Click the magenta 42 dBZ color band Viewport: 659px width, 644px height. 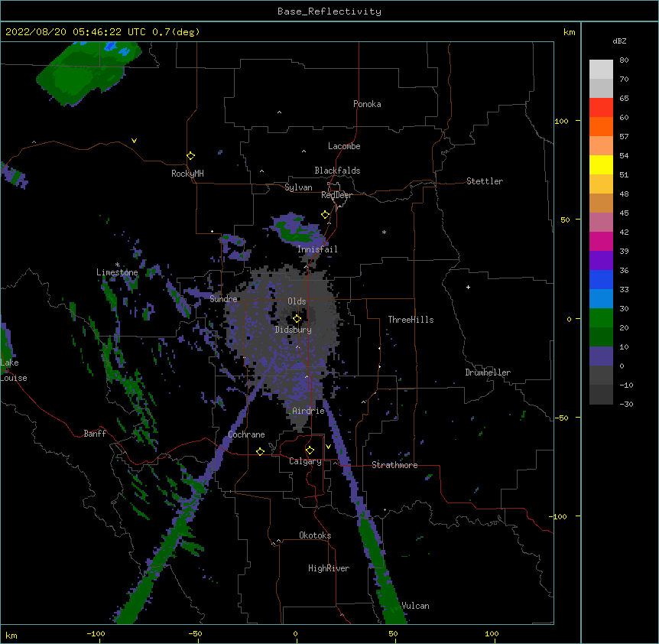point(601,241)
